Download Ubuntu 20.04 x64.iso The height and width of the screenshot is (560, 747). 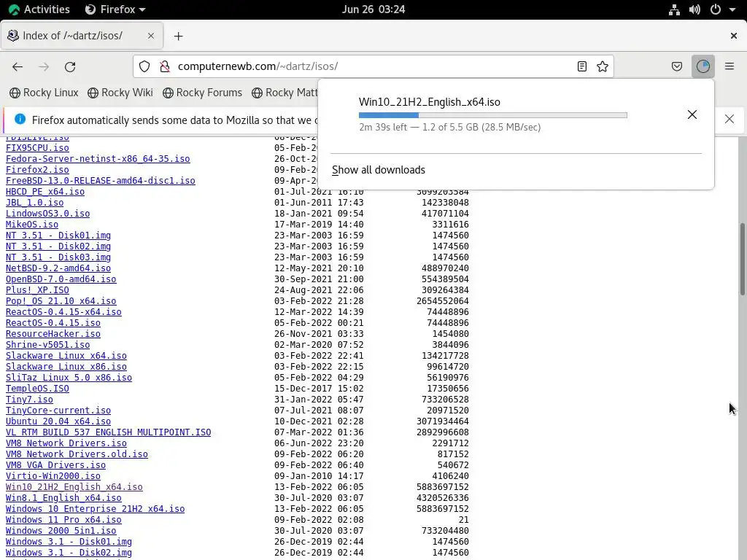(58, 422)
